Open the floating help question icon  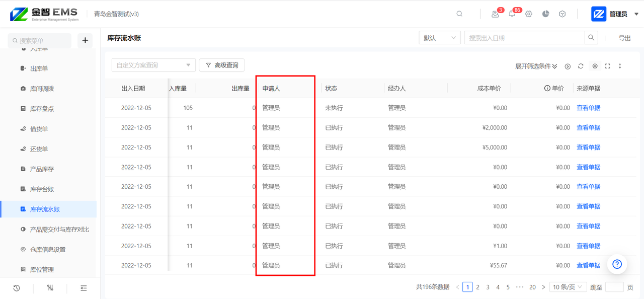tap(617, 264)
